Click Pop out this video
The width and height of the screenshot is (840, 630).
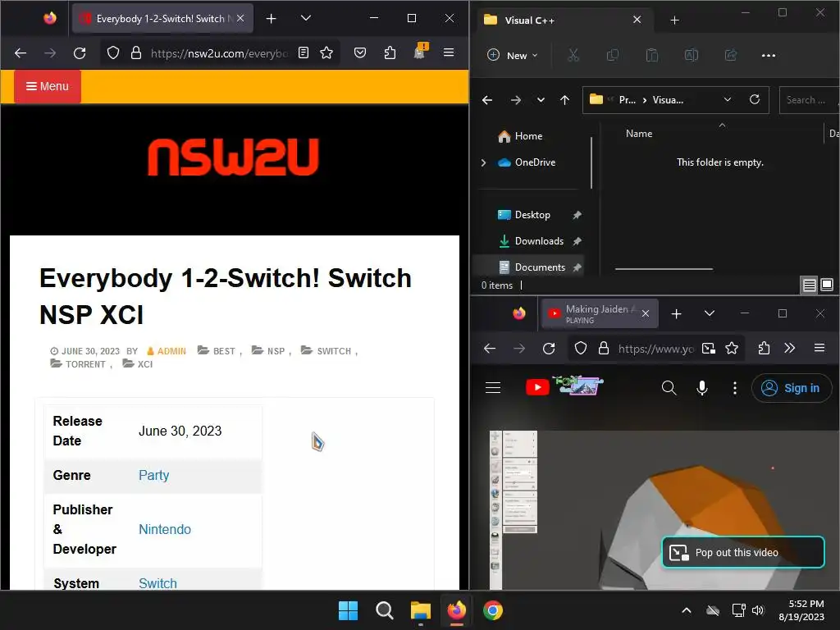click(x=743, y=552)
